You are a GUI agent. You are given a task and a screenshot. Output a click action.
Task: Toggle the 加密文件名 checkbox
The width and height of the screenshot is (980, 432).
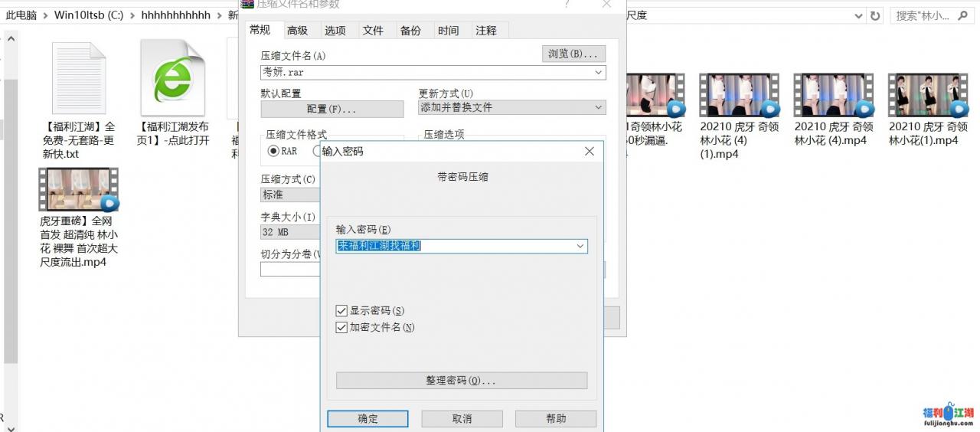[x=342, y=328]
